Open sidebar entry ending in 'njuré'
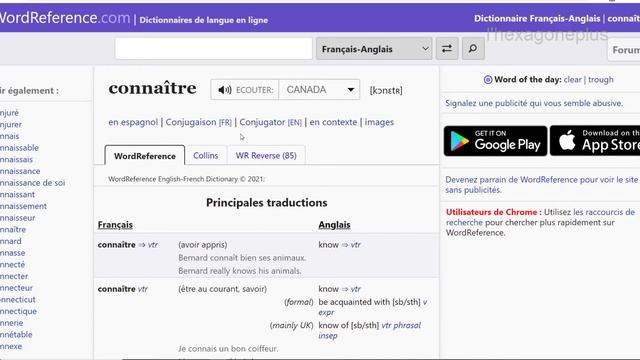 (9, 113)
